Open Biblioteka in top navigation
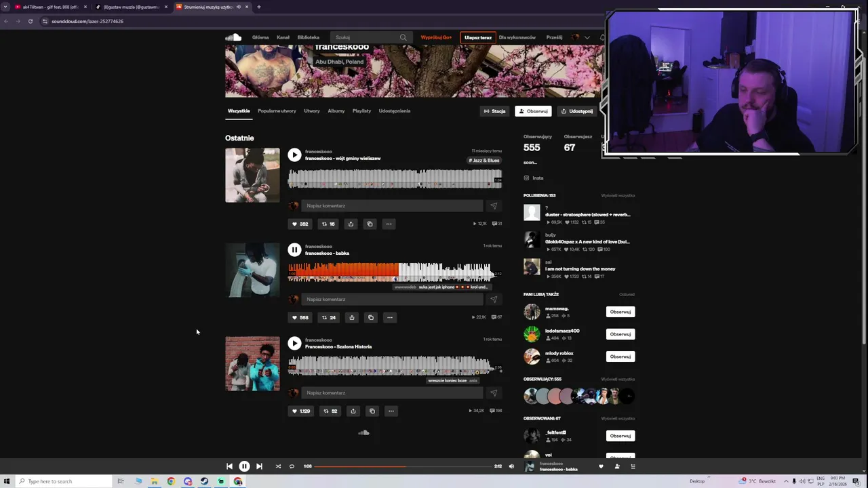Image resolution: width=868 pixels, height=488 pixels. (308, 37)
